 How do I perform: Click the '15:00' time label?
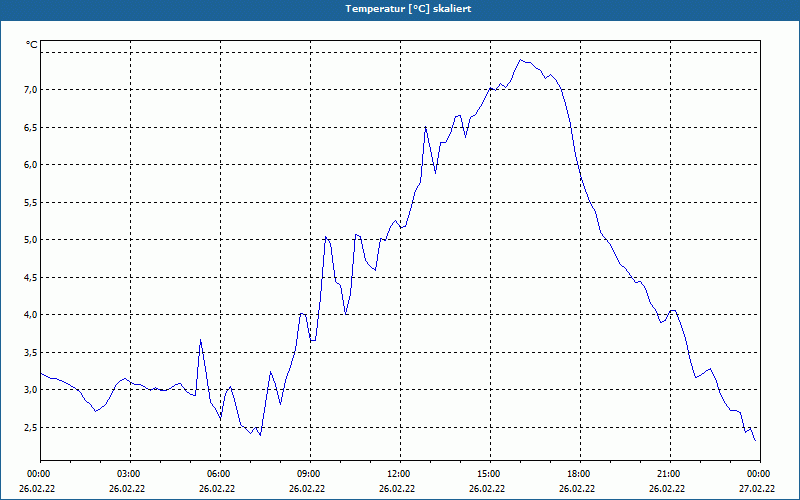[x=490, y=474]
